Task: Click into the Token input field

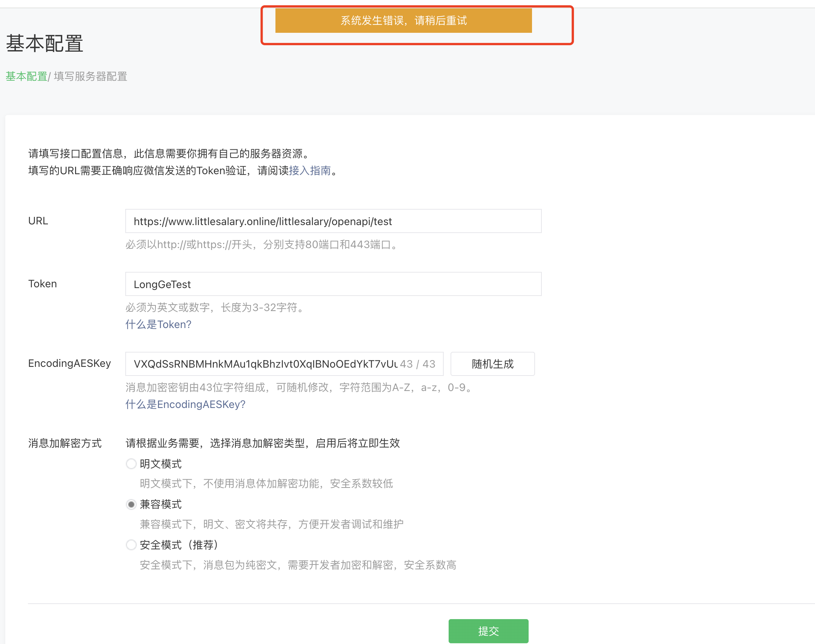Action: point(333,284)
